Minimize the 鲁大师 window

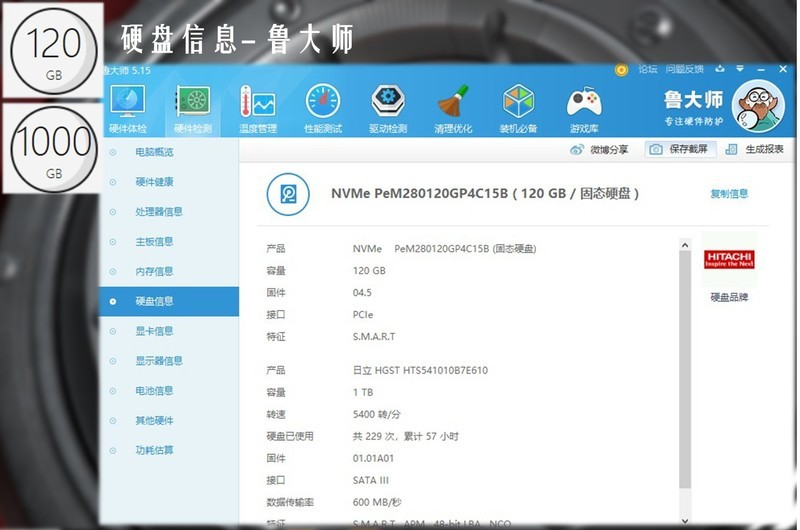761,69
